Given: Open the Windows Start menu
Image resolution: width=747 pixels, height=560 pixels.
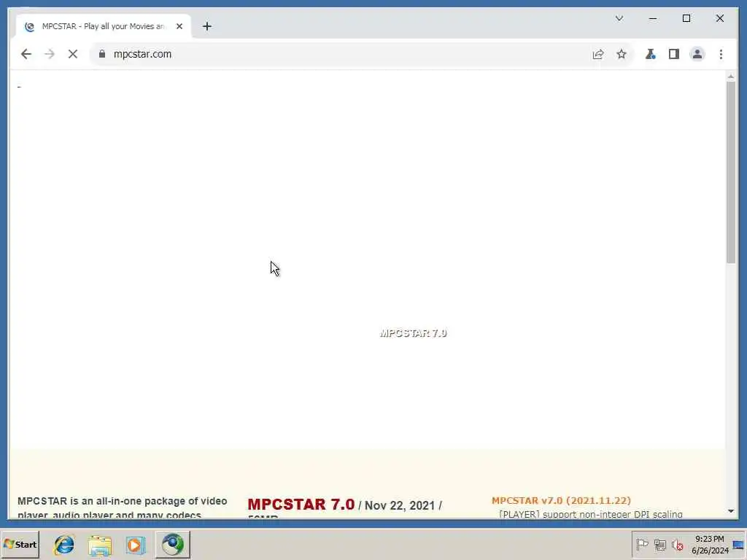Looking at the screenshot, I should (x=20, y=544).
